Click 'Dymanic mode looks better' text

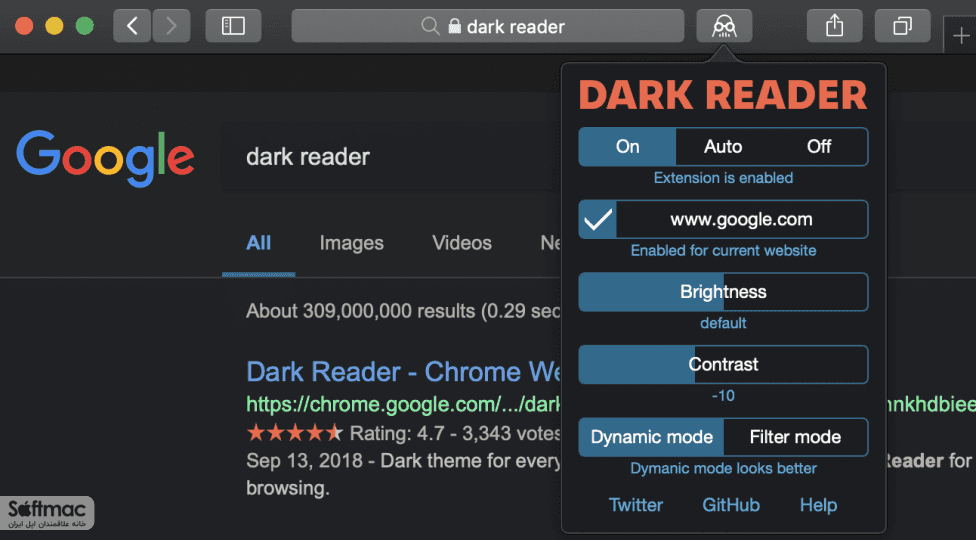pos(723,468)
